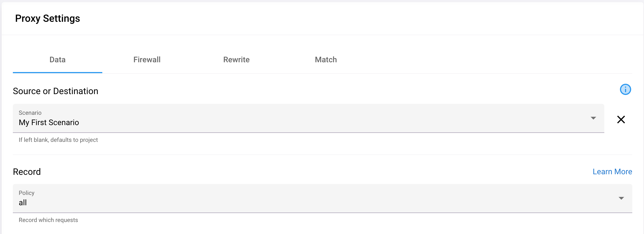Click the 'If left blank, defaults to project' hint
This screenshot has width=644, height=234.
[x=58, y=140]
